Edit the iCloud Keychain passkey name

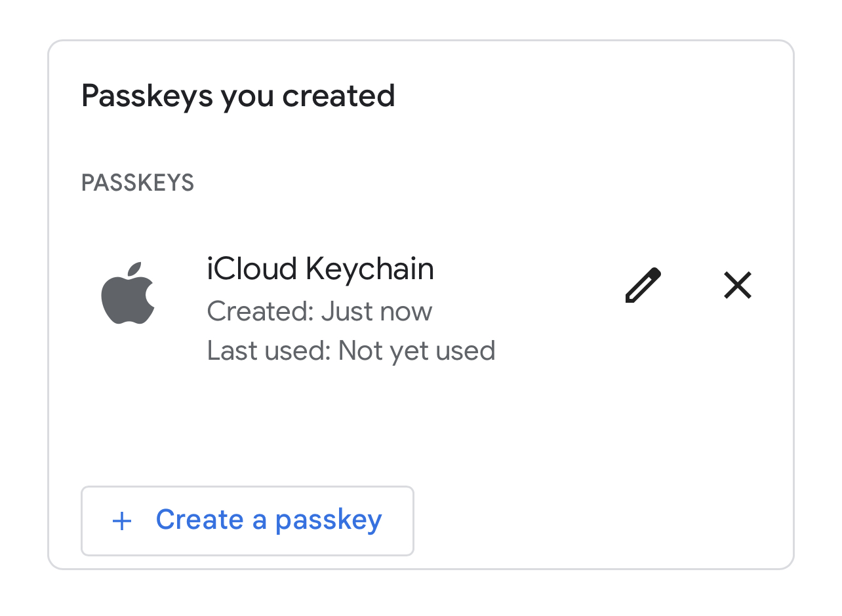[643, 286]
